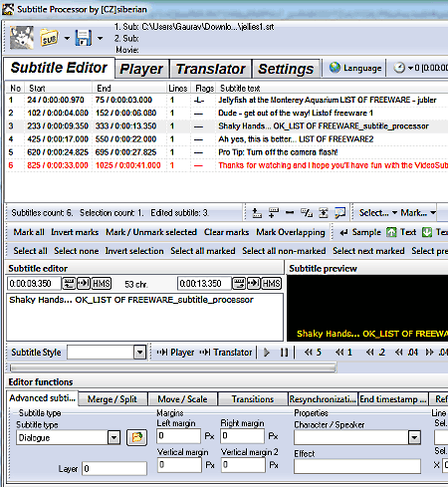Select red subtitle row 6 Thanks for watching
This screenshot has width=448, height=487.
(x=227, y=165)
